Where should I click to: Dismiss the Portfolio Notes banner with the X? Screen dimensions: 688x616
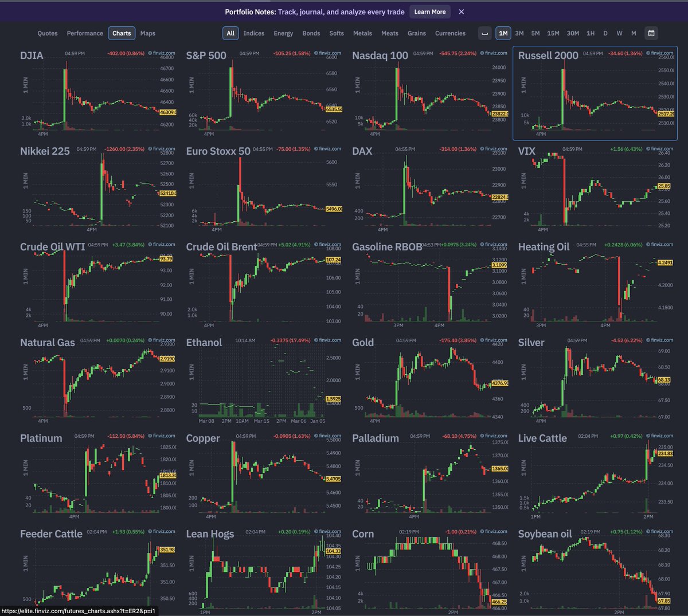click(x=462, y=11)
